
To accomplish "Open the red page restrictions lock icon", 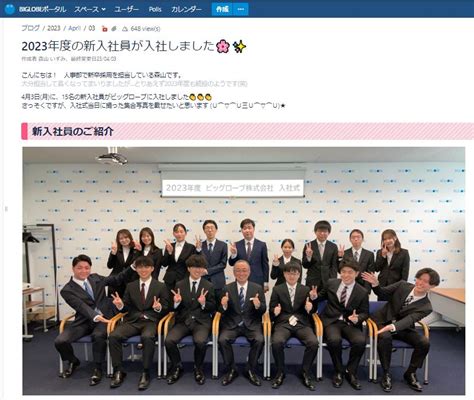I will click(x=105, y=29).
